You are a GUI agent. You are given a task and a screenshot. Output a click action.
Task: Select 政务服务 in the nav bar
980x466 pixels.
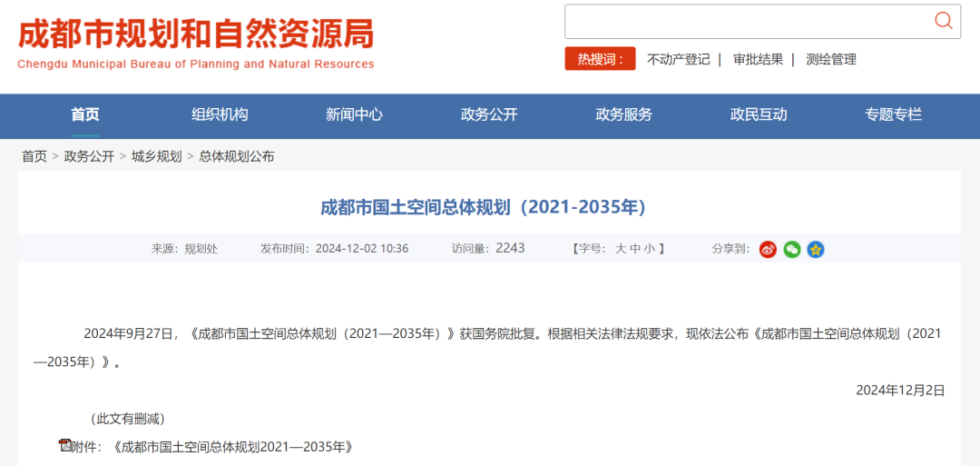(623, 115)
